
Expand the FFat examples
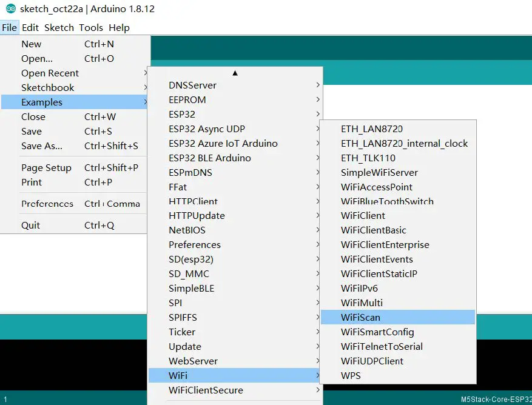point(235,187)
